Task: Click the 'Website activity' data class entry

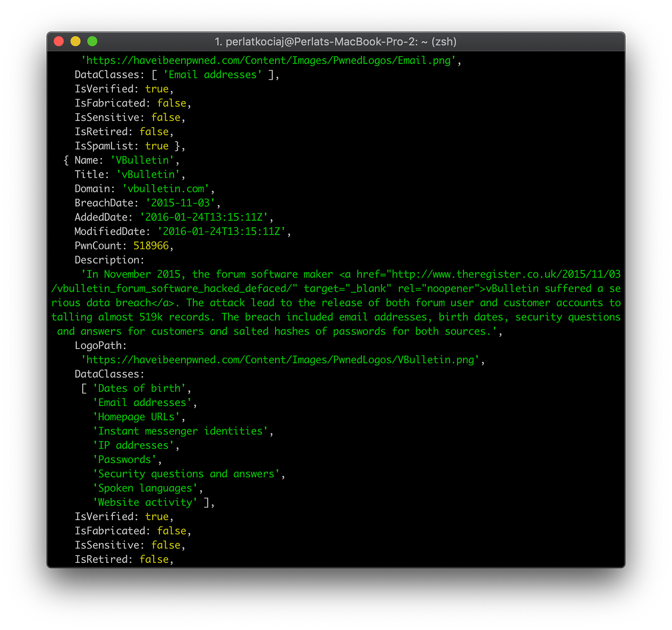Action: (146, 502)
